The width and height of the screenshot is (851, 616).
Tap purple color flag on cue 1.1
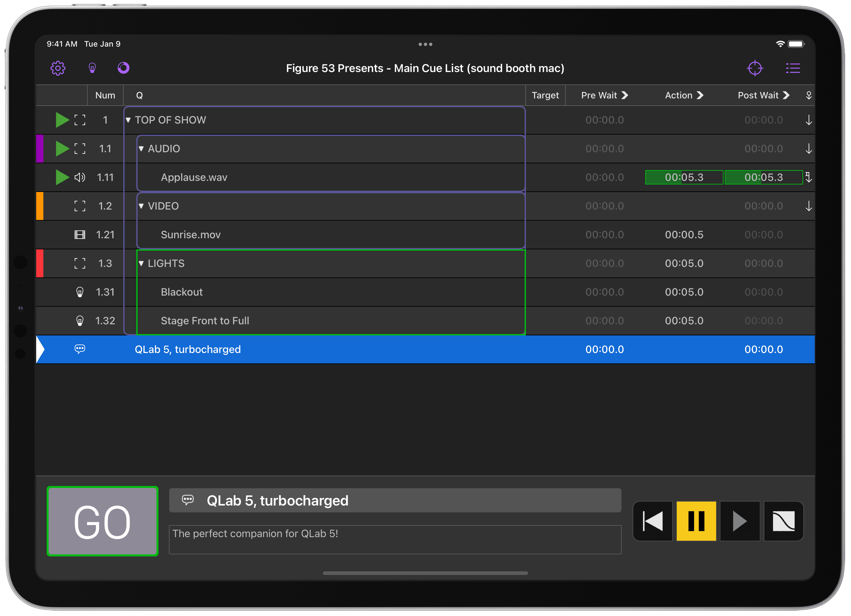(40, 149)
